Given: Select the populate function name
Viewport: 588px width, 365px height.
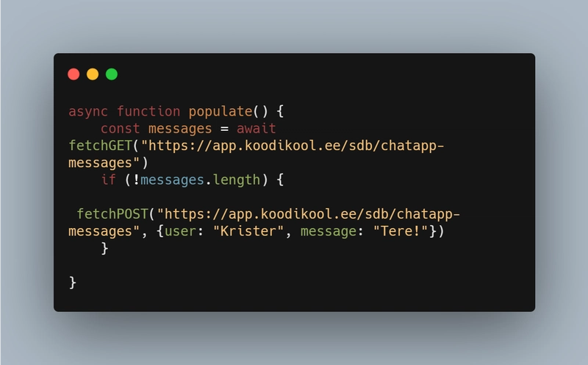Looking at the screenshot, I should click(x=220, y=112).
